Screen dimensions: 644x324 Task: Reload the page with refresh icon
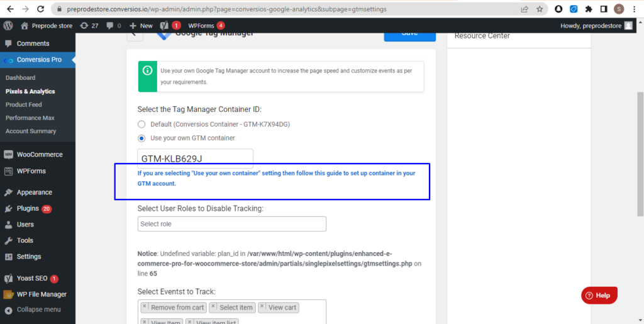pyautogui.click(x=40, y=9)
